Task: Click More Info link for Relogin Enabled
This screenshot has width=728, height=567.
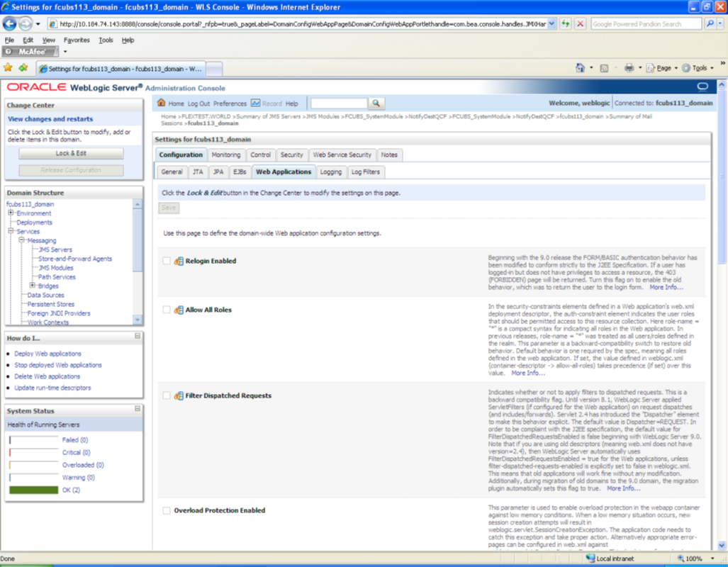Action: coord(666,288)
